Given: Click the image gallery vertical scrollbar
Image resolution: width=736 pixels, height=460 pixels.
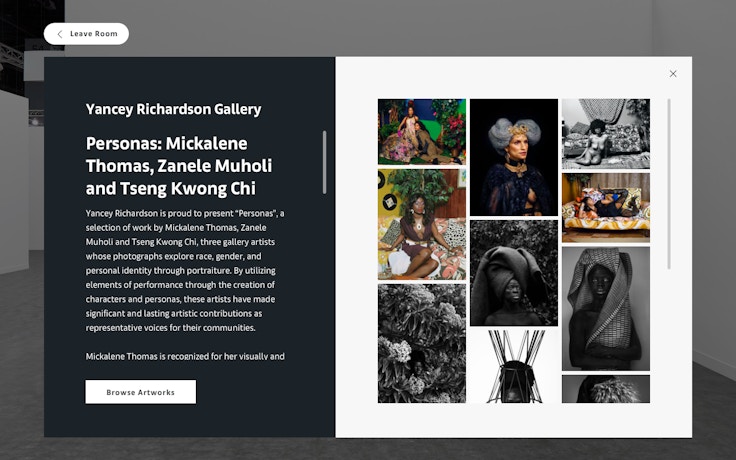Looking at the screenshot, I should (x=669, y=184).
